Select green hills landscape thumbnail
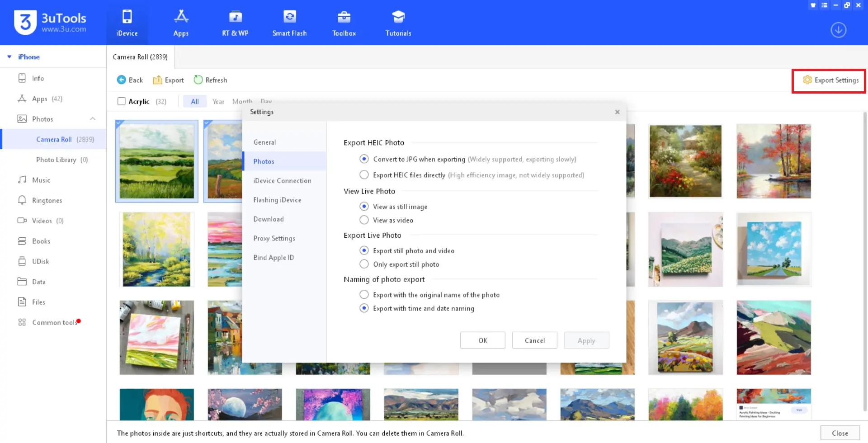The image size is (868, 443). point(156,161)
